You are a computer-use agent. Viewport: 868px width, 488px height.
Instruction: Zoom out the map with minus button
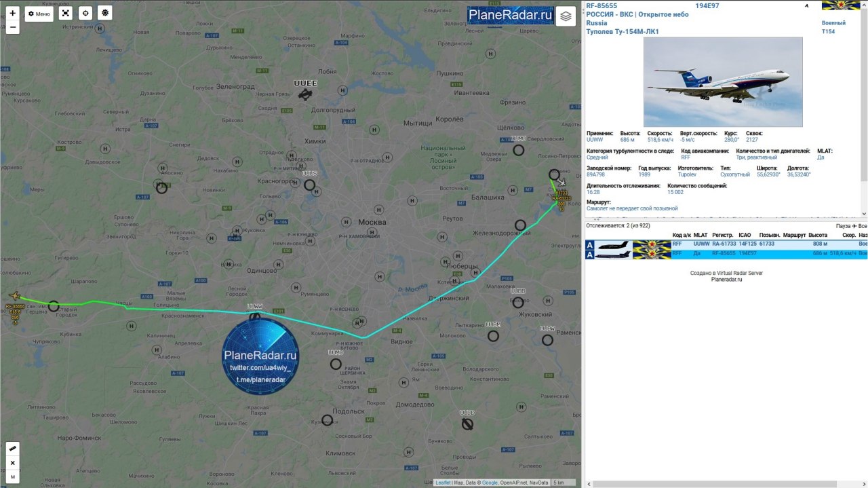13,28
